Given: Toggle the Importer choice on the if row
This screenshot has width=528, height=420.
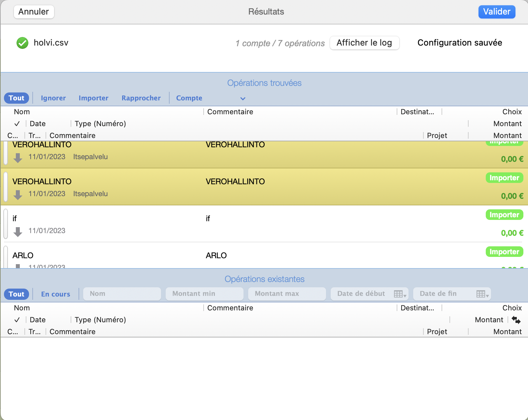Looking at the screenshot, I should (x=504, y=215).
